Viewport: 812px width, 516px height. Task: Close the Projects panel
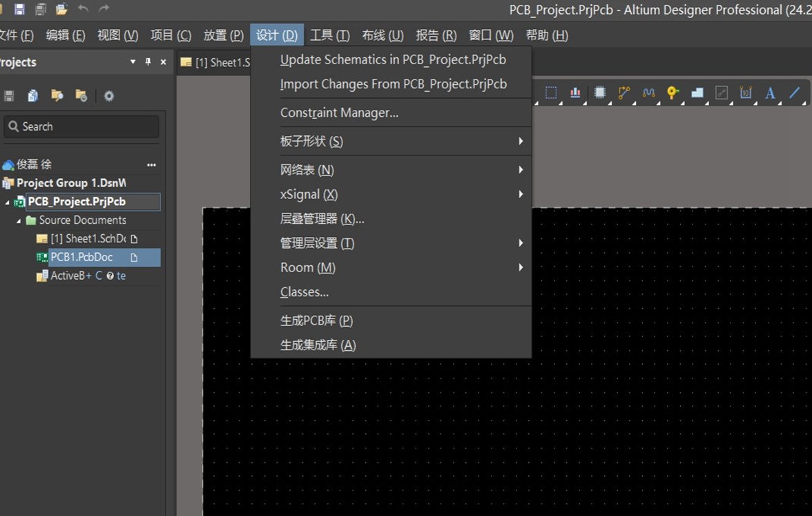163,62
